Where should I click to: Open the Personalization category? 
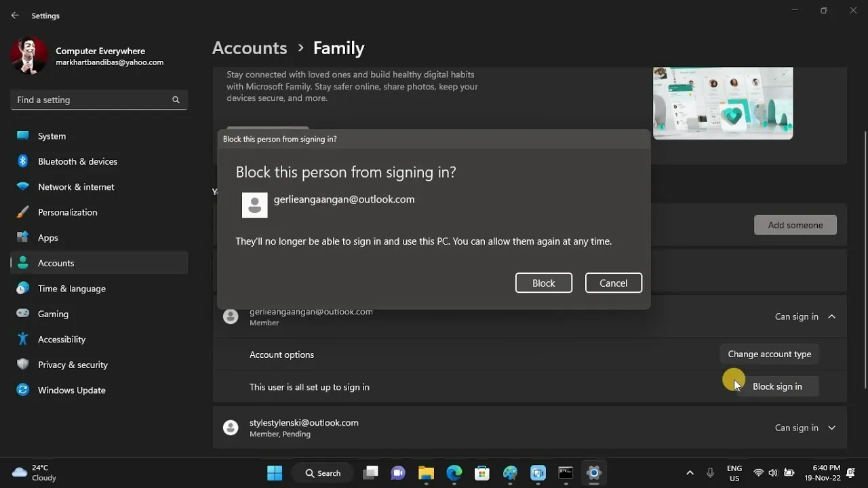click(99, 212)
